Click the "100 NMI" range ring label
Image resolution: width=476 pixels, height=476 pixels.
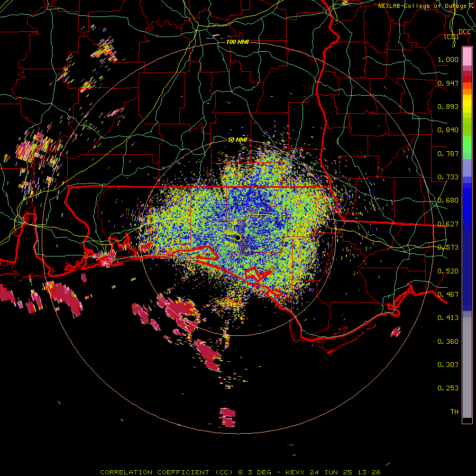pyautogui.click(x=237, y=42)
